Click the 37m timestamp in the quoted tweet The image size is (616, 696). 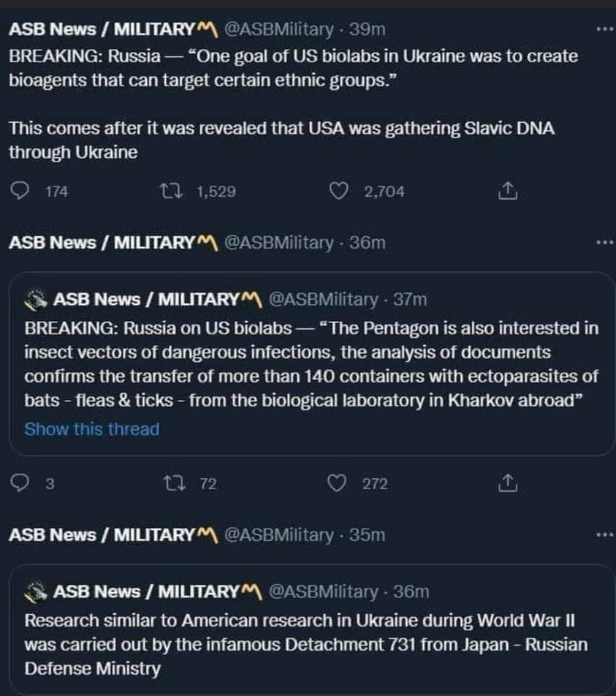410,299
